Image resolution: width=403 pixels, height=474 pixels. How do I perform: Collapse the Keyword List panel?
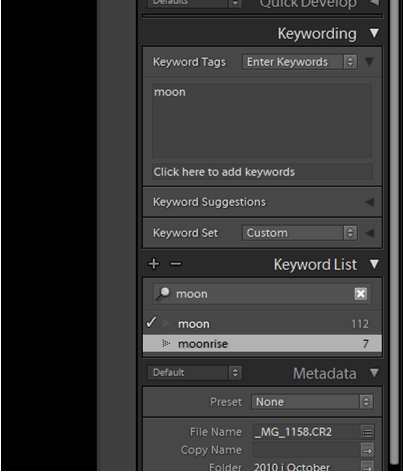click(374, 264)
